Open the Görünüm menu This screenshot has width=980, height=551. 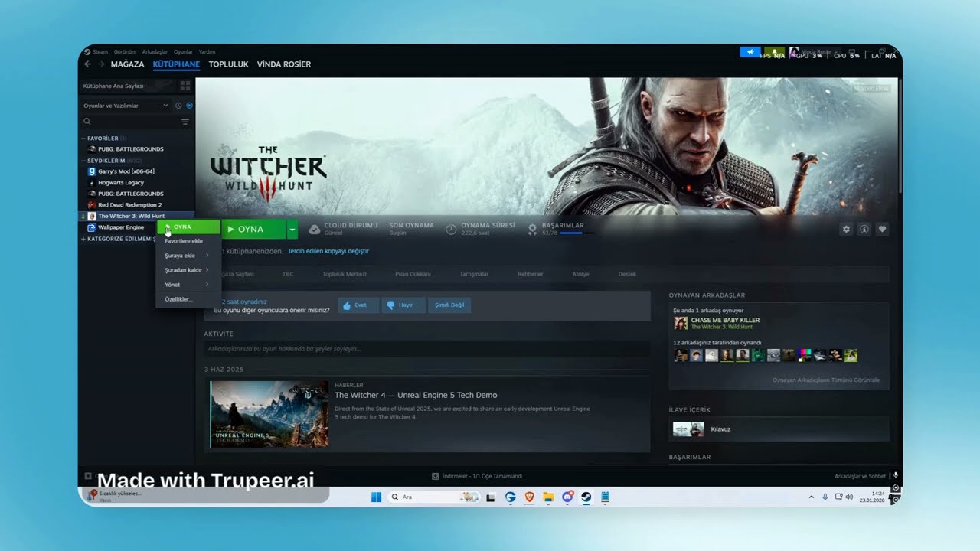125,52
